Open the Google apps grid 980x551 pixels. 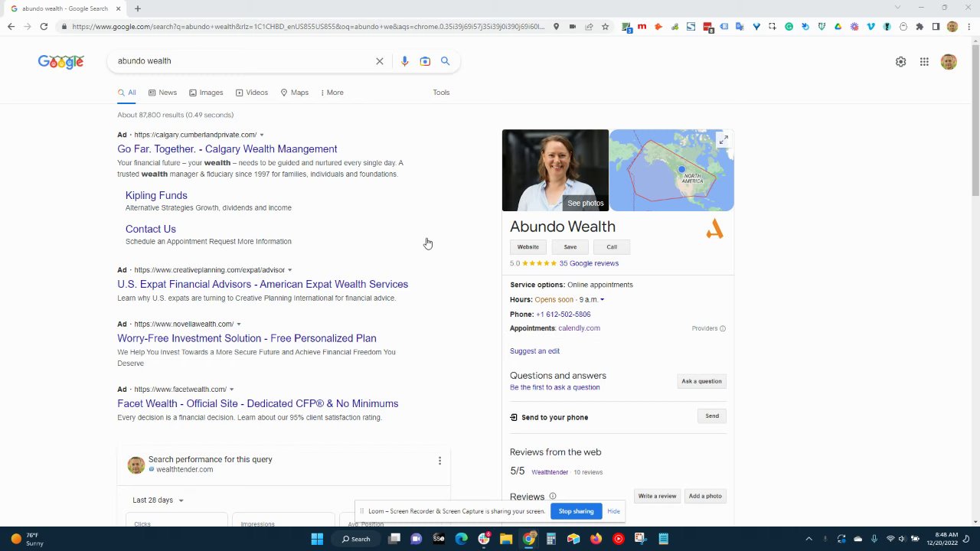pyautogui.click(x=924, y=62)
